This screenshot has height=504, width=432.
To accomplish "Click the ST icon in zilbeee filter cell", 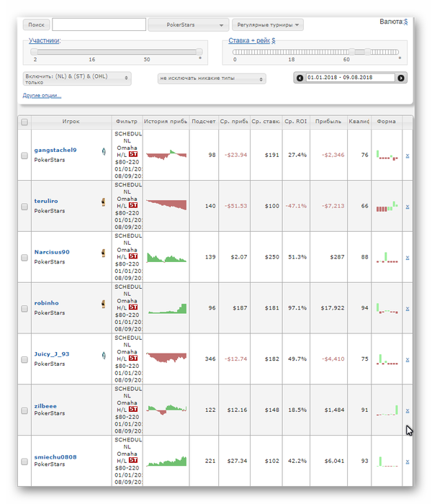I will (133, 409).
